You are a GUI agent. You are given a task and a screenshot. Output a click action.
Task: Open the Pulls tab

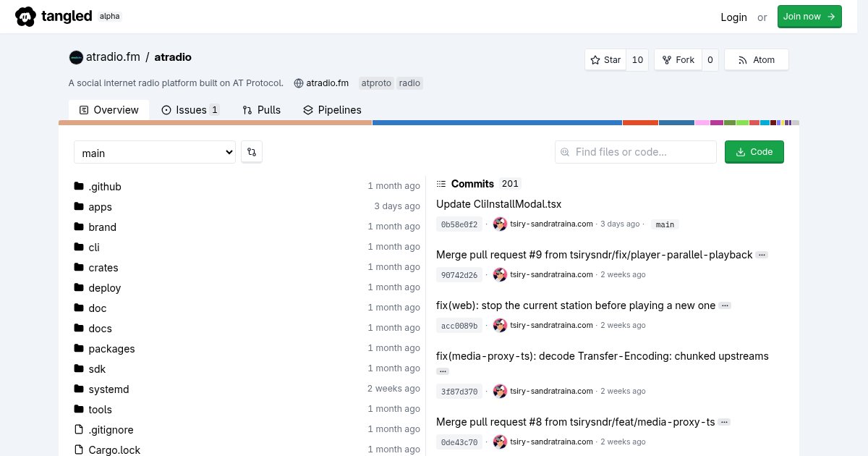click(x=261, y=110)
